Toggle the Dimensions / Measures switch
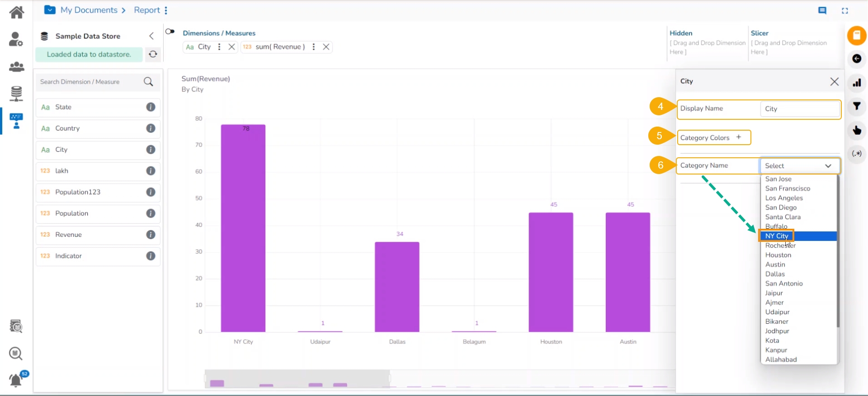868x396 pixels. pyautogui.click(x=170, y=32)
